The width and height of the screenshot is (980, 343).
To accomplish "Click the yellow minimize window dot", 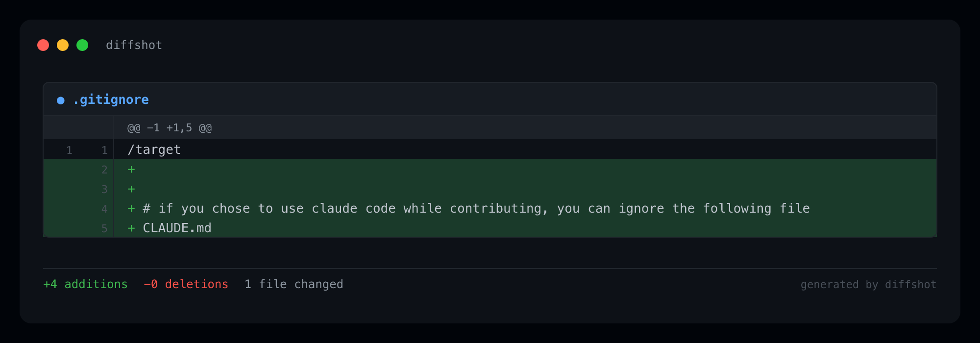I will pos(63,45).
